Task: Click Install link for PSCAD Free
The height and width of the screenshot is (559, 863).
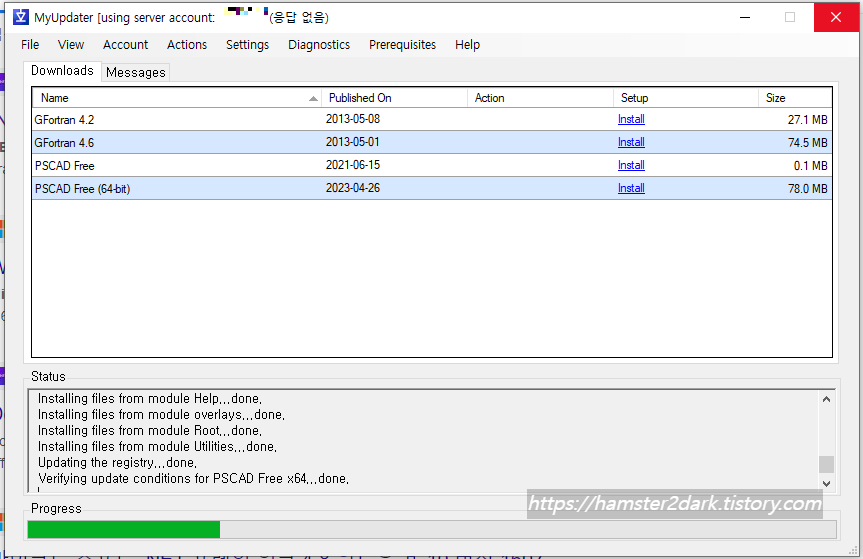Action: click(x=631, y=166)
